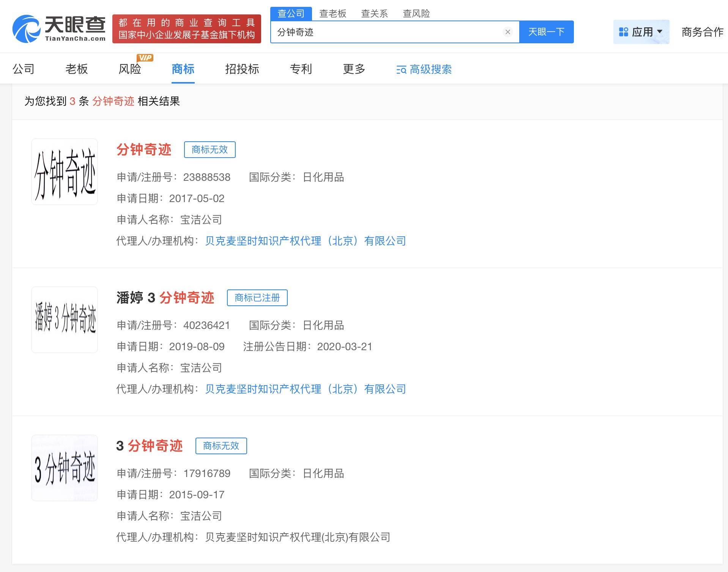This screenshot has height=572, width=728.
Task: Open advanced search (高级搜索)
Action: [424, 69]
